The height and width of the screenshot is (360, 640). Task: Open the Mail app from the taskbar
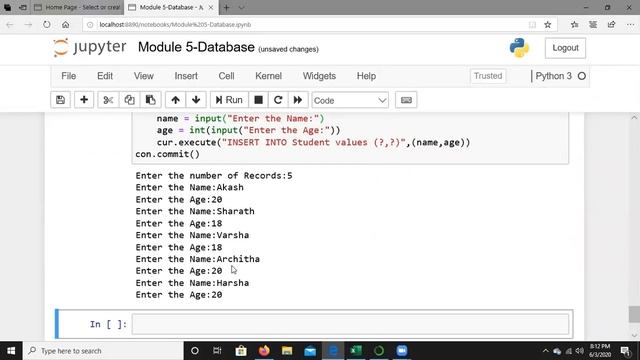pyautogui.click(x=310, y=351)
